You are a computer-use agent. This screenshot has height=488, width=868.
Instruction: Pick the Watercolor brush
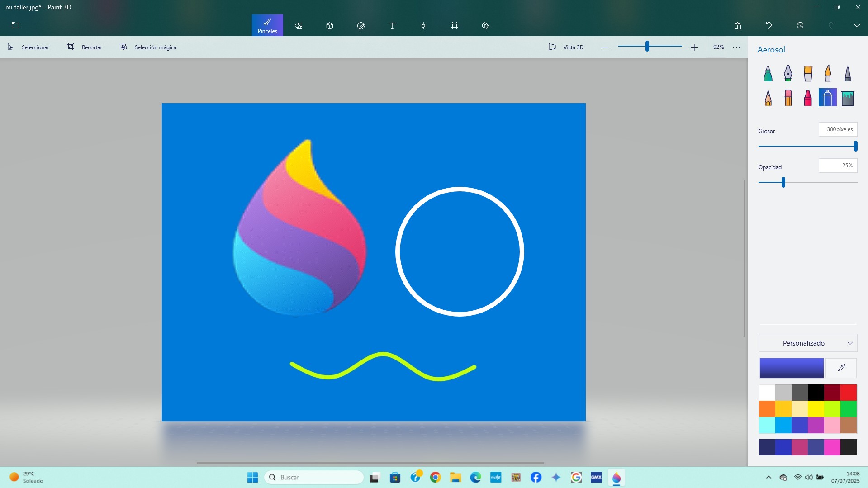click(828, 74)
